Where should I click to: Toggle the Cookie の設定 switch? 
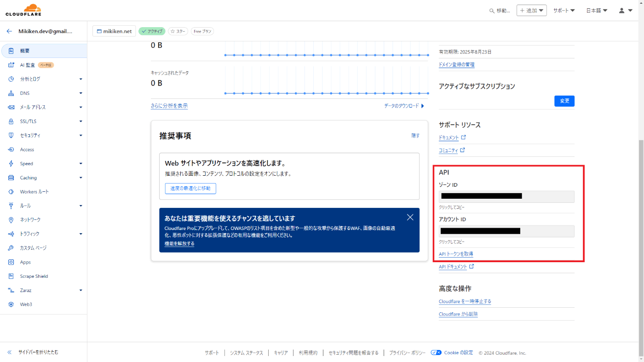pos(436,353)
